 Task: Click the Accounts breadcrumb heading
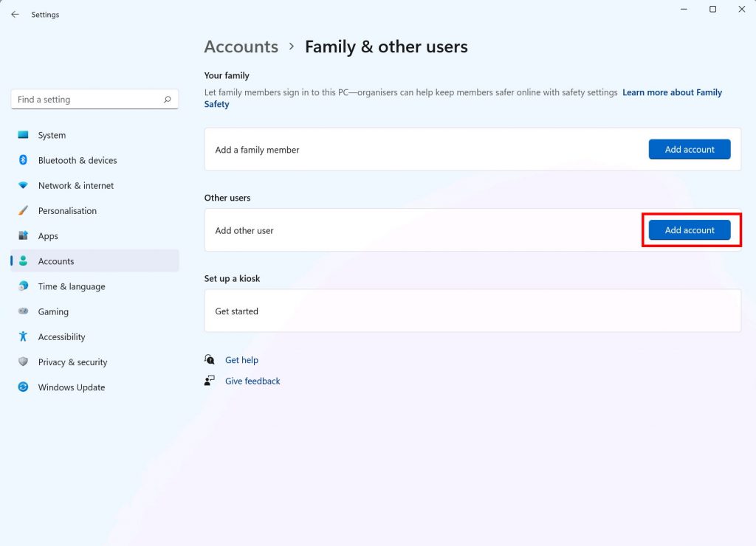click(x=241, y=46)
